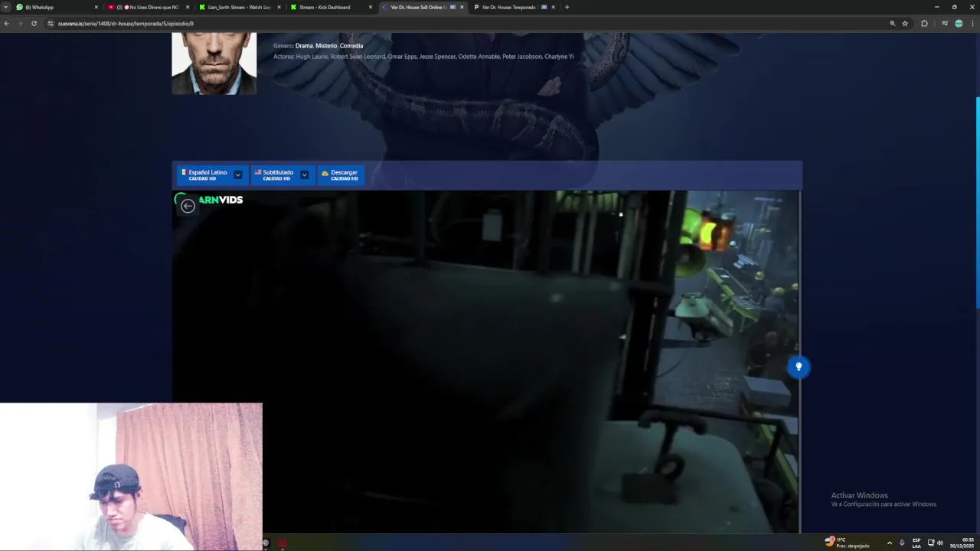Click the video player frame
980x551 pixels.
(486, 361)
